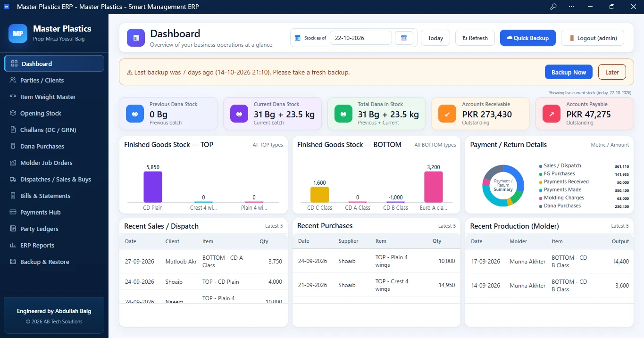Click output value 14,400 in Recent Production

(620, 261)
